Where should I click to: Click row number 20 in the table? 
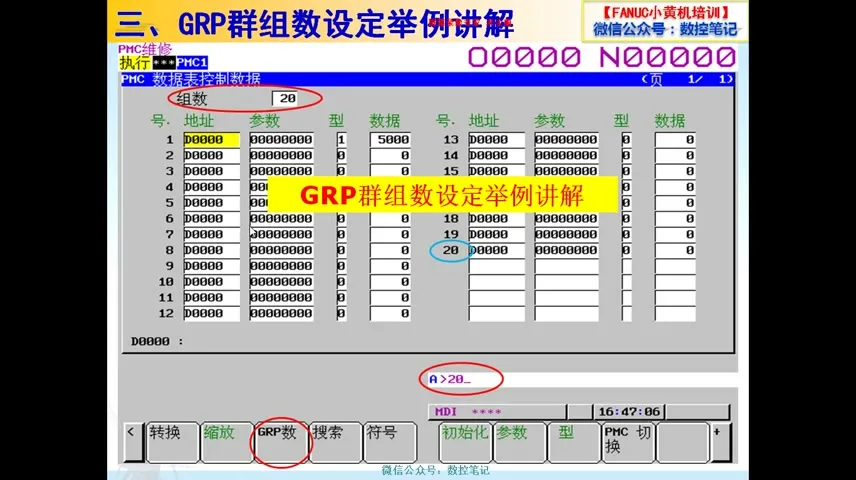pos(450,250)
